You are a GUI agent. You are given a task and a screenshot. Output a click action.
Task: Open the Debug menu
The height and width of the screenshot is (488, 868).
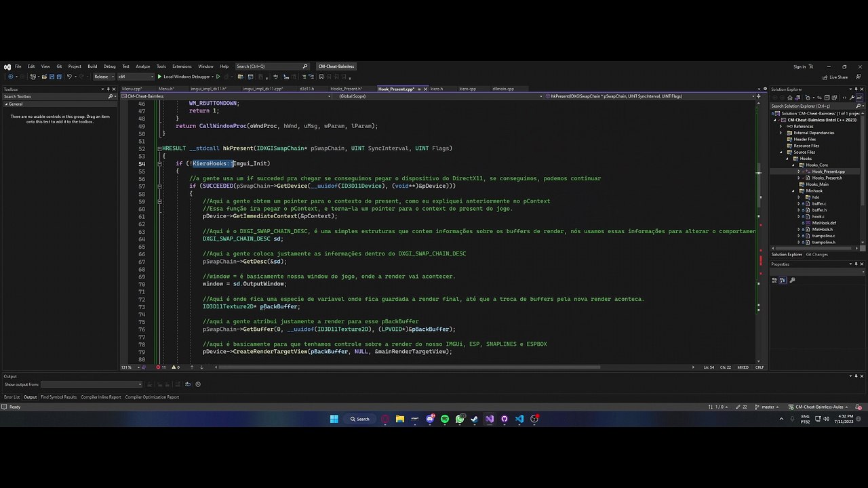pyautogui.click(x=109, y=66)
